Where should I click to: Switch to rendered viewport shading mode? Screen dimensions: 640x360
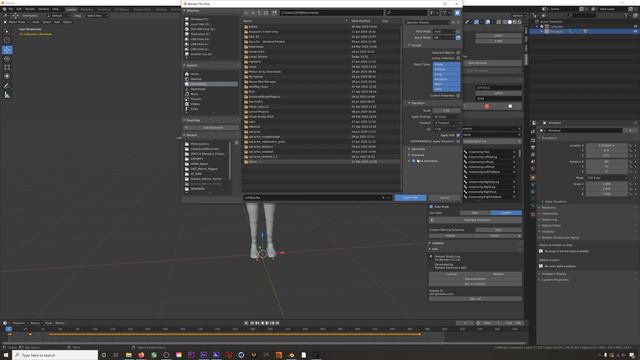(519, 22)
